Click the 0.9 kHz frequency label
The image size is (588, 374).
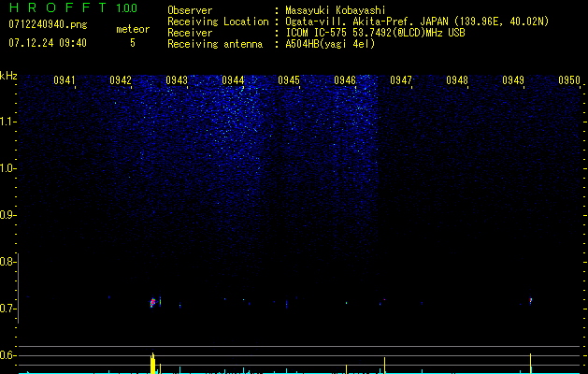pyautogui.click(x=7, y=215)
